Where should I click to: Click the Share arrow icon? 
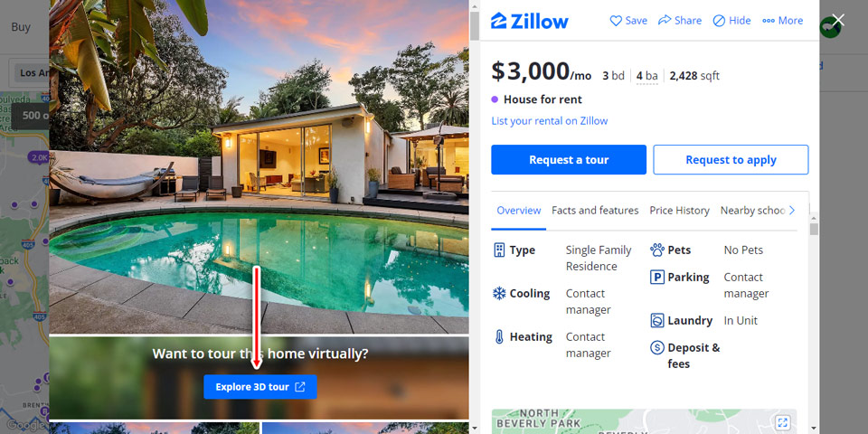click(x=665, y=21)
